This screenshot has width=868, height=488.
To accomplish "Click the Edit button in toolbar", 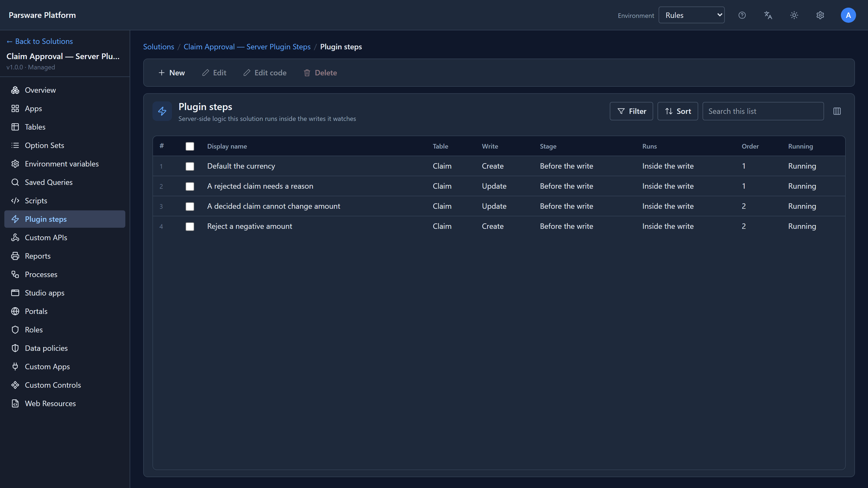I will (214, 73).
